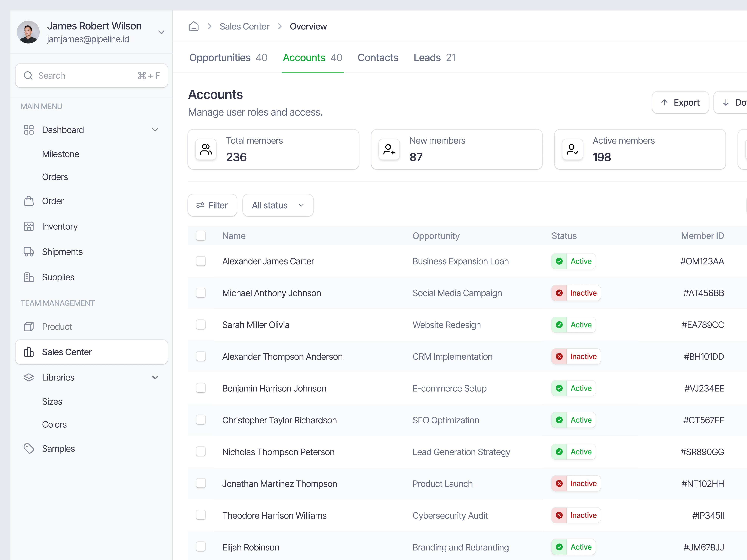Collapse the Dashboard menu section
The image size is (747, 560).
155,130
